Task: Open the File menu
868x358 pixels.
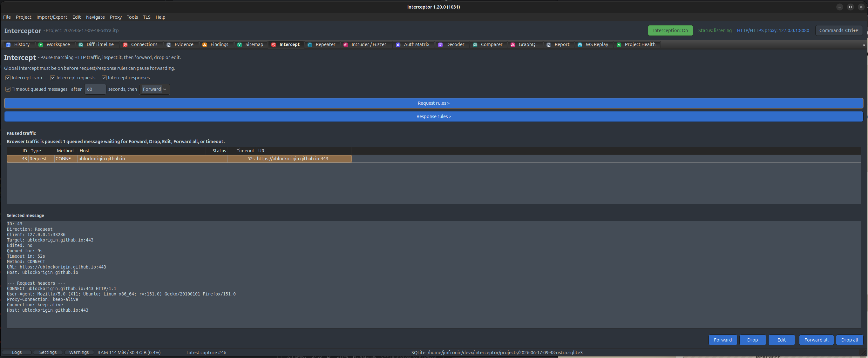Action: click(x=7, y=17)
